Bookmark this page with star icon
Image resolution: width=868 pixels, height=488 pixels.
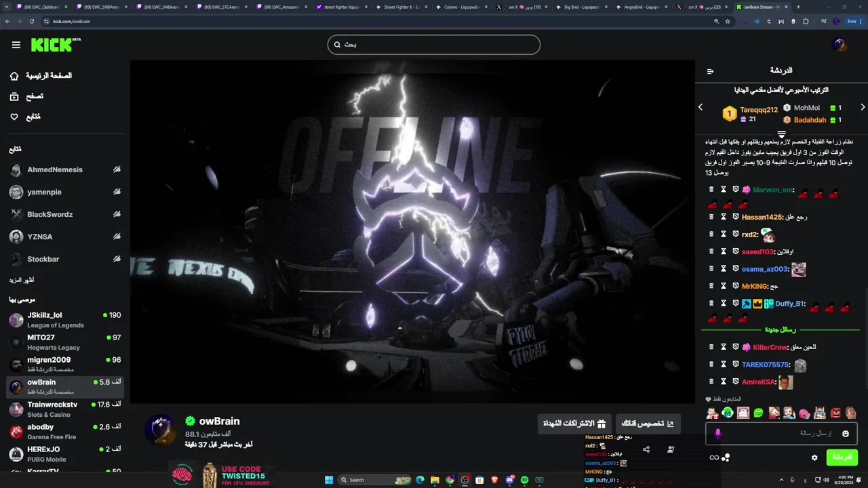point(728,21)
